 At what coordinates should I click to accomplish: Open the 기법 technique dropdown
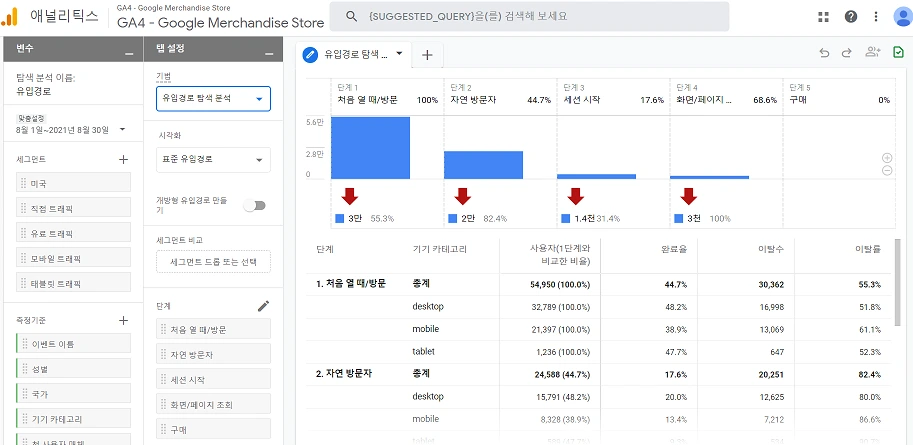tap(213, 98)
